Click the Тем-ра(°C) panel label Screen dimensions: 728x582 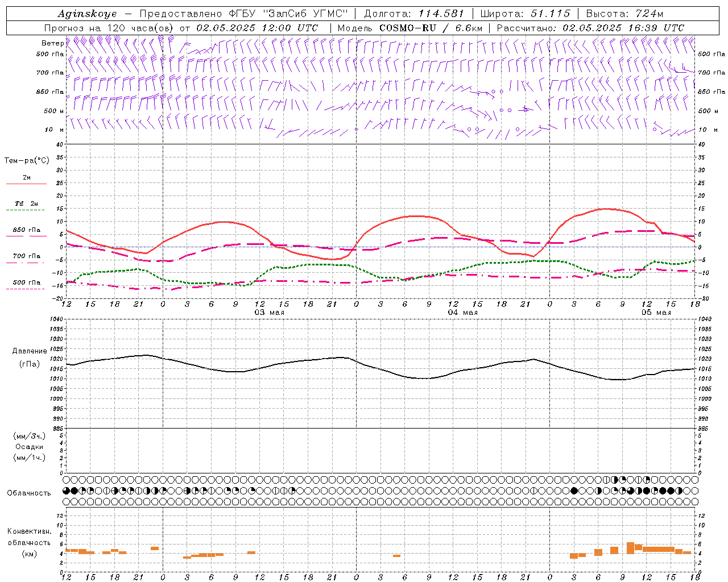click(27, 161)
